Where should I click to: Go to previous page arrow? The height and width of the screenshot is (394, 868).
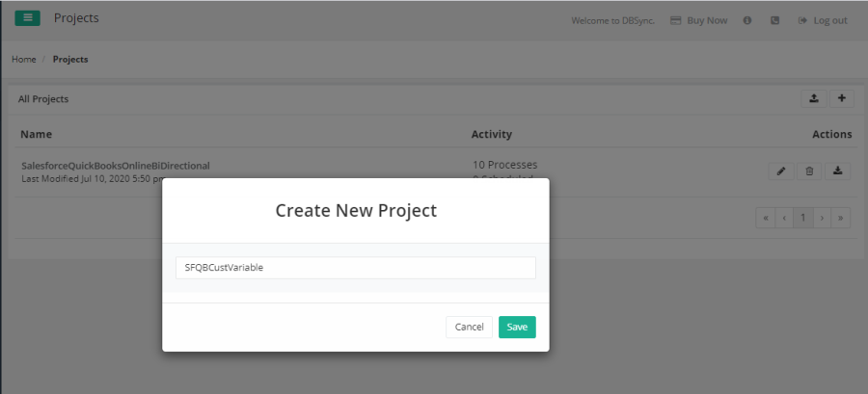[x=784, y=218]
